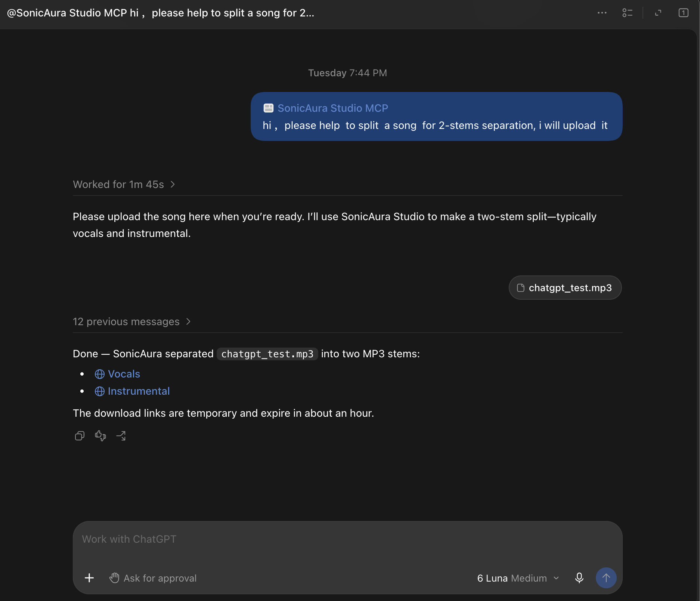This screenshot has height=601, width=700.
Task: Click the SonicAura Studio MCP mention link
Action: point(333,108)
